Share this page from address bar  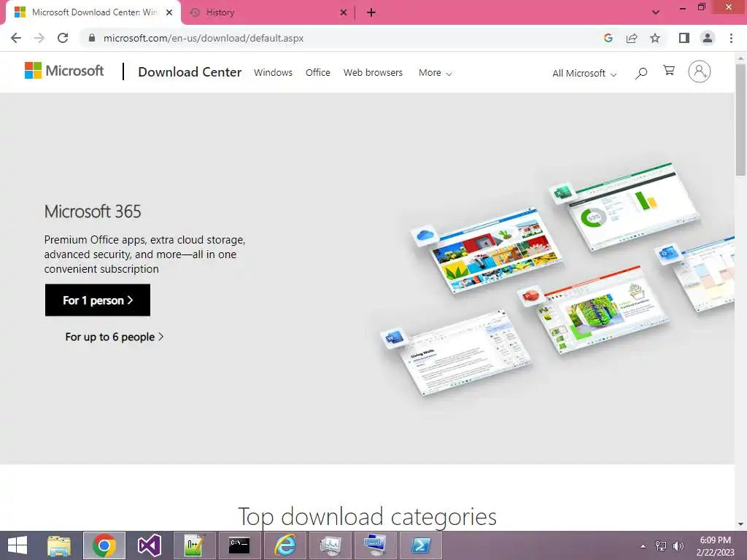[632, 38]
